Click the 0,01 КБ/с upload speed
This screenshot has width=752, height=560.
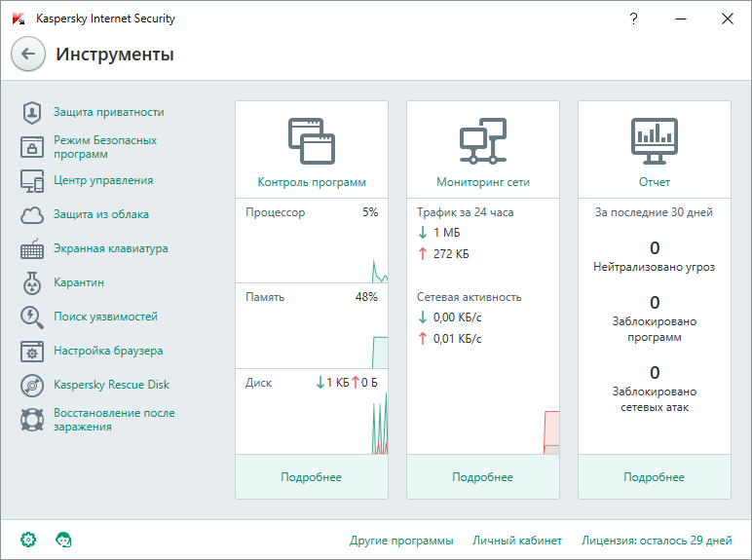[x=457, y=339]
